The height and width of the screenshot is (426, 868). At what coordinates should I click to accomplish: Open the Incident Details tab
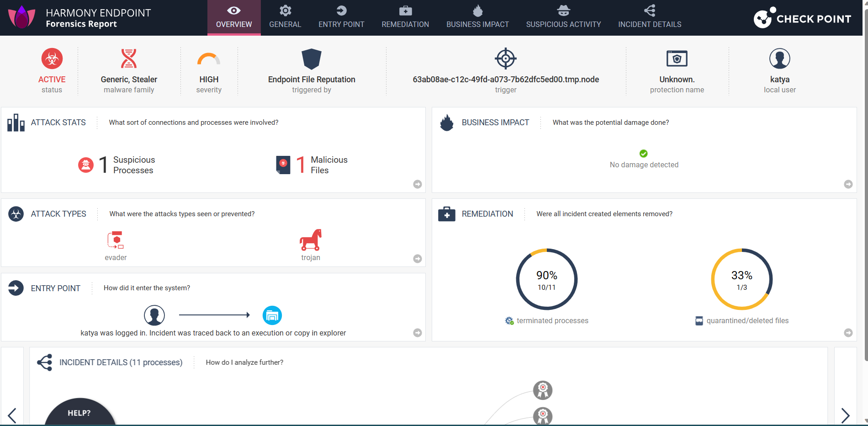tap(650, 18)
